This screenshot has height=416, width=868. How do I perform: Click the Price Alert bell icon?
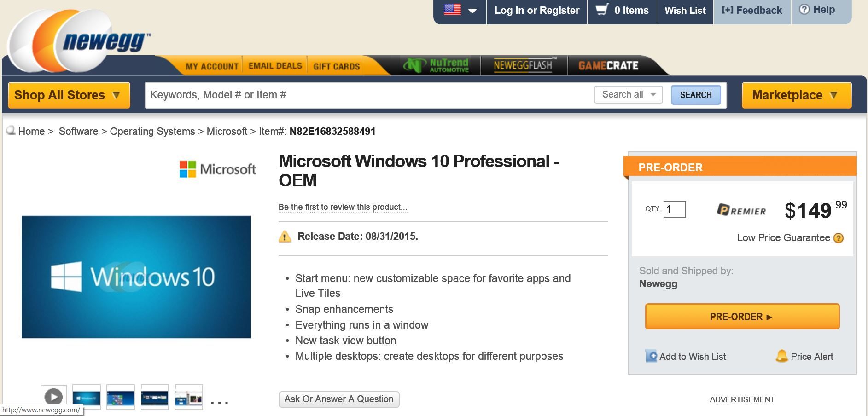pyautogui.click(x=781, y=356)
